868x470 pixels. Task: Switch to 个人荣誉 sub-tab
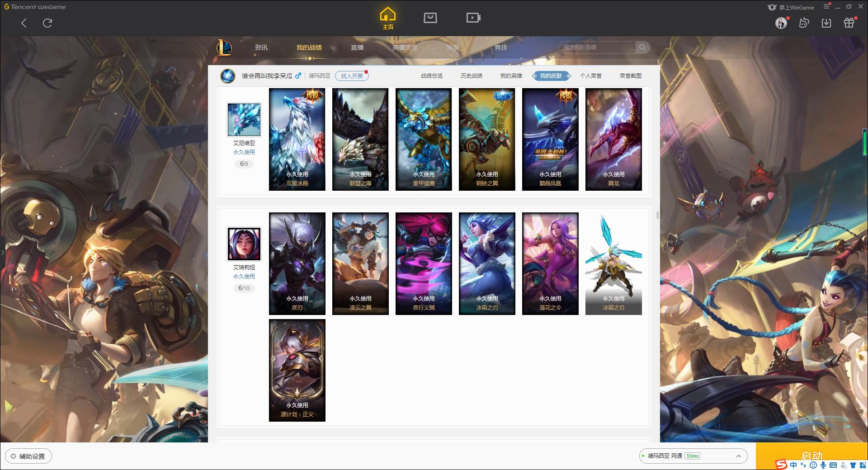point(591,76)
